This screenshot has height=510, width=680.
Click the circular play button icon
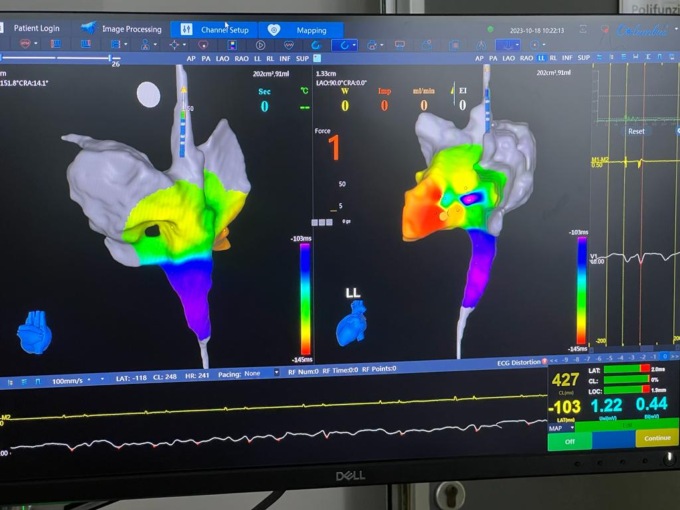point(260,45)
